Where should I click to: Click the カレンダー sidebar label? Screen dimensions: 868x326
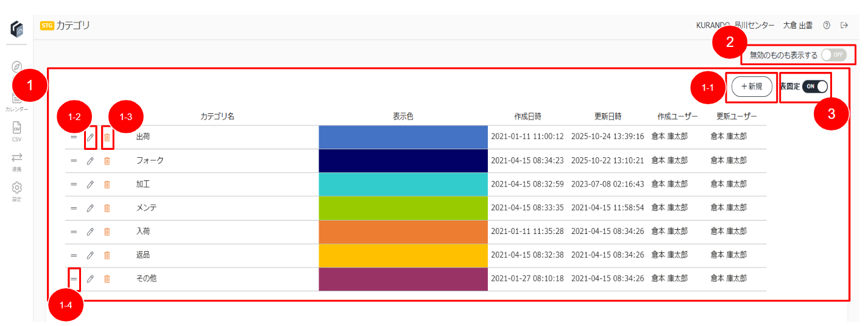(17, 109)
